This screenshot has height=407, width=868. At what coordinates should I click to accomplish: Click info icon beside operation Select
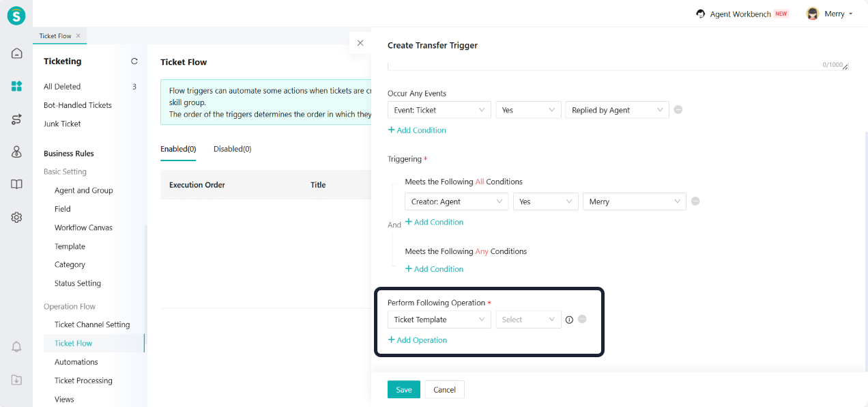[569, 320]
